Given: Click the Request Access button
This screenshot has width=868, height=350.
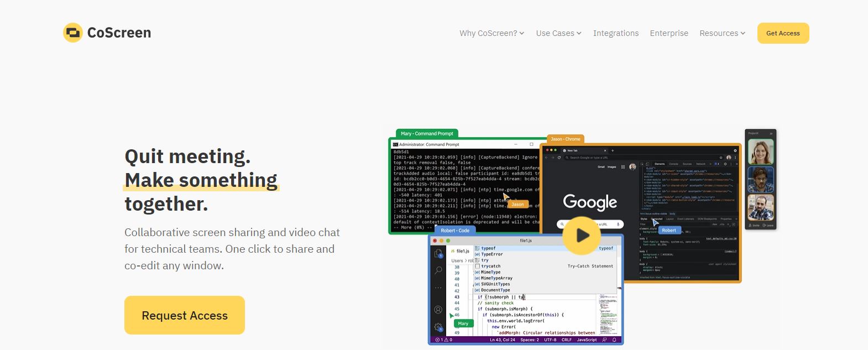Looking at the screenshot, I should tap(185, 315).
